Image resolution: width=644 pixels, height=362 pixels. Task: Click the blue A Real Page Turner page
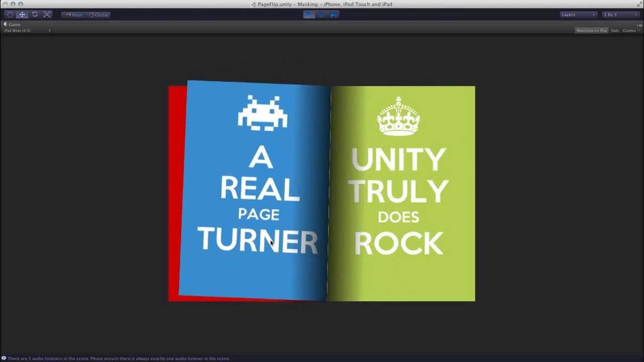254,190
